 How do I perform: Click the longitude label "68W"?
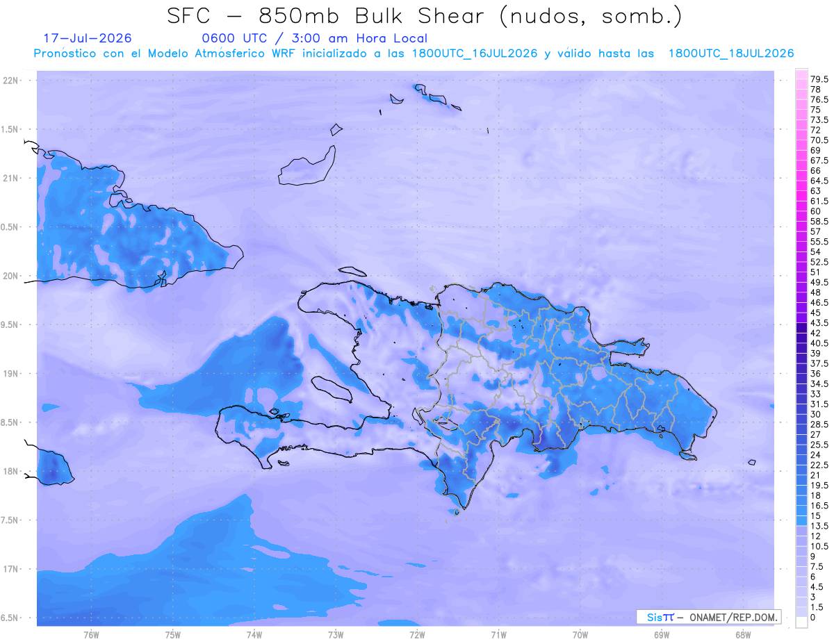[x=743, y=634]
